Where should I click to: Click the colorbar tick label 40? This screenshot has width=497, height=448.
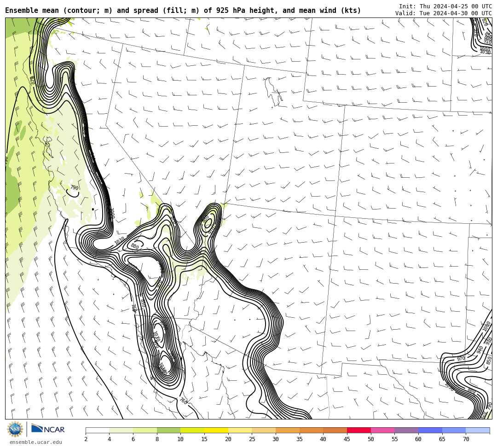(x=324, y=439)
